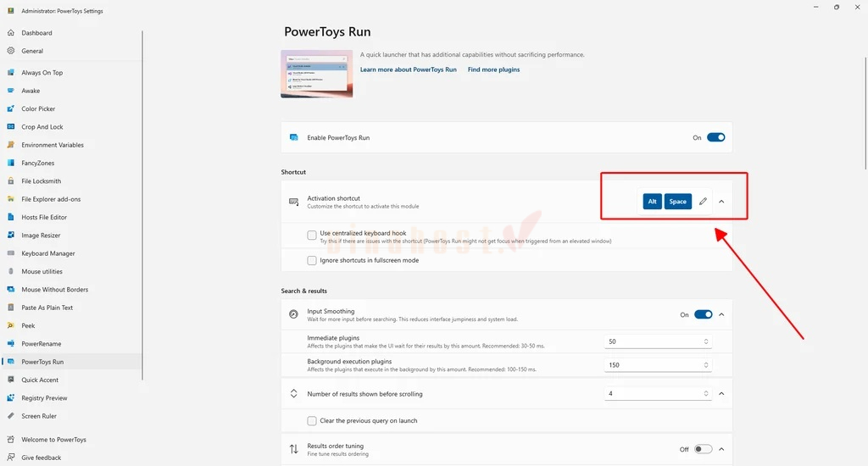This screenshot has width=868, height=466.
Task: Click the File Explorer add-ons icon
Action: (x=10, y=199)
